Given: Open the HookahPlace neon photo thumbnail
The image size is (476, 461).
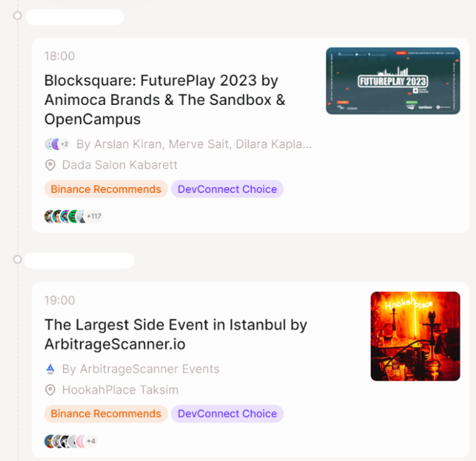Looking at the screenshot, I should [415, 336].
